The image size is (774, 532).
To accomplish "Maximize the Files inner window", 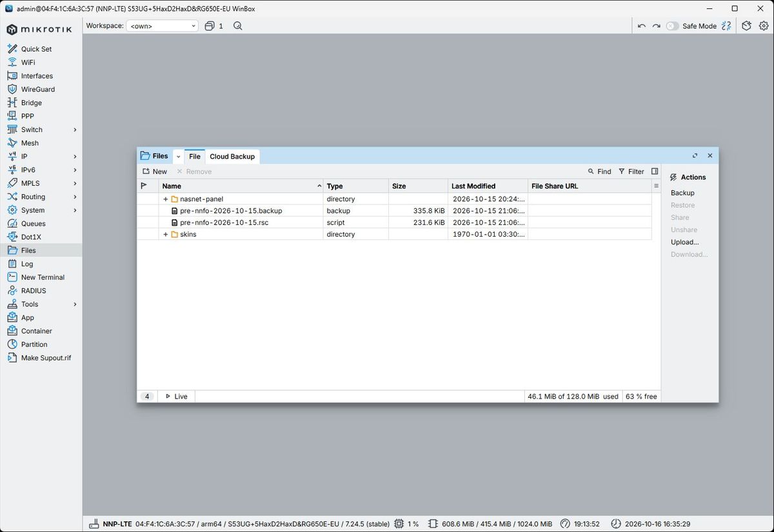I will 695,155.
